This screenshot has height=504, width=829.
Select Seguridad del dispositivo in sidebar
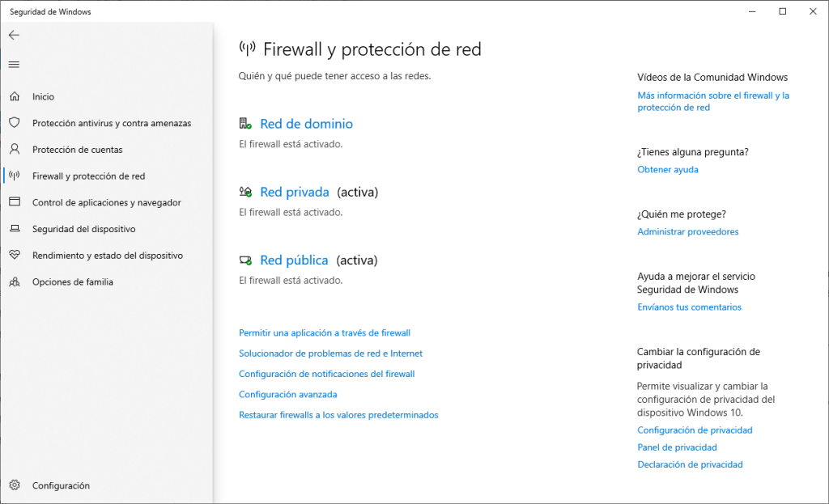pos(83,229)
